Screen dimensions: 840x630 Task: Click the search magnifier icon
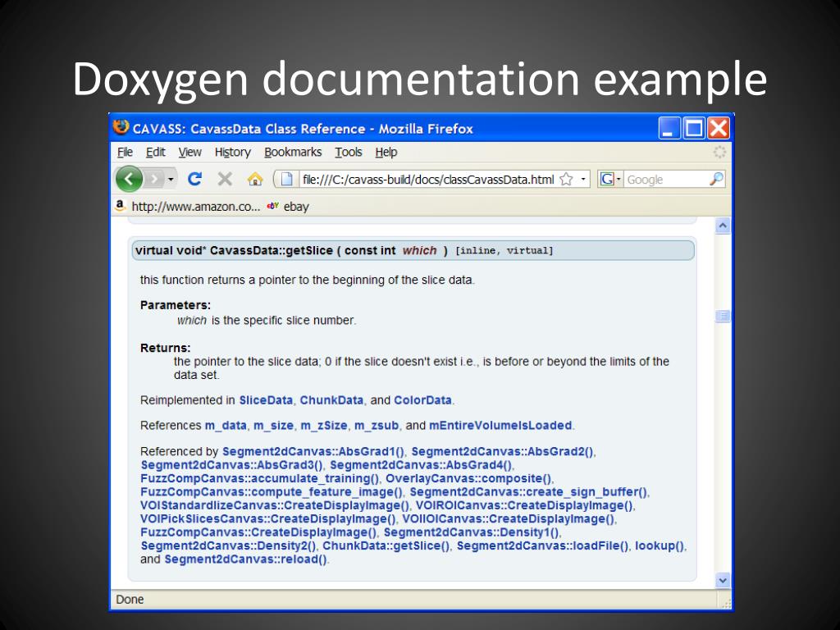coord(716,179)
